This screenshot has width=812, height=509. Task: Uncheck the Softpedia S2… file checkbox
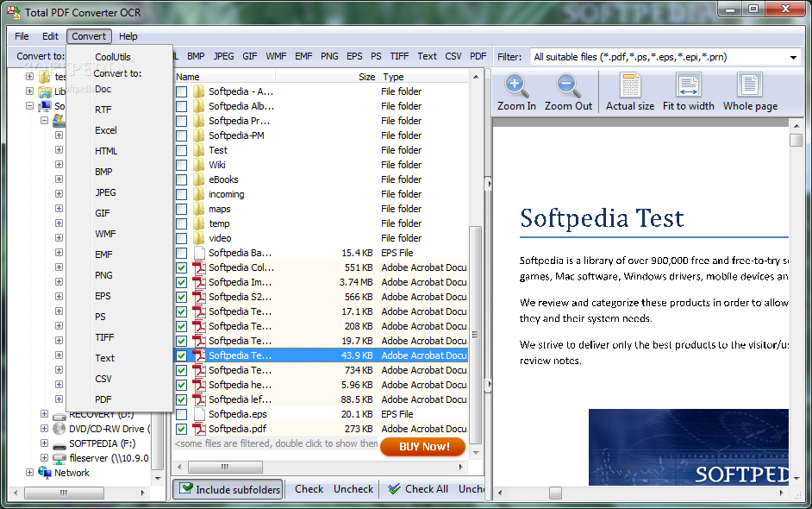click(181, 297)
